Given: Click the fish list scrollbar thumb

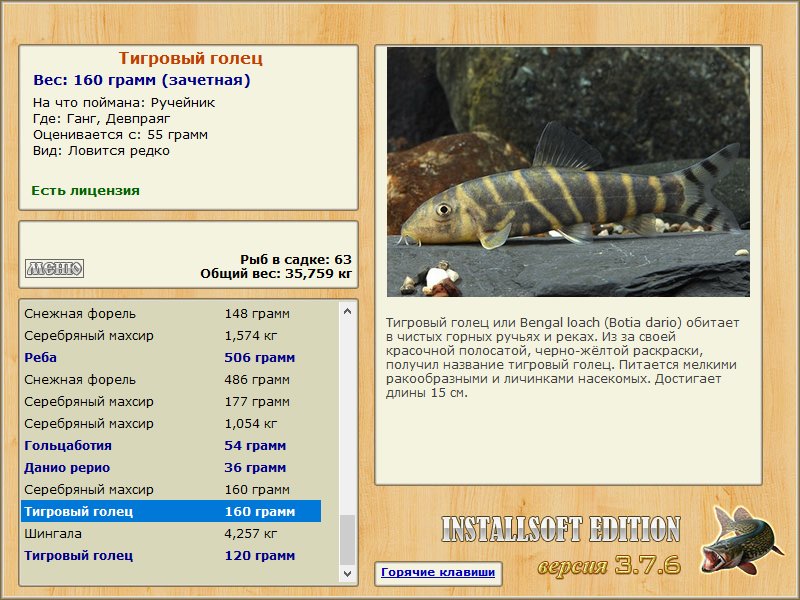Looking at the screenshot, I should [x=347, y=540].
